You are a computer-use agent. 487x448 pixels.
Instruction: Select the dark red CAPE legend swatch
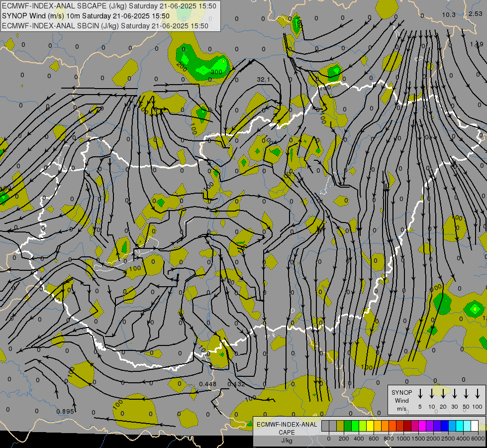point(408,426)
